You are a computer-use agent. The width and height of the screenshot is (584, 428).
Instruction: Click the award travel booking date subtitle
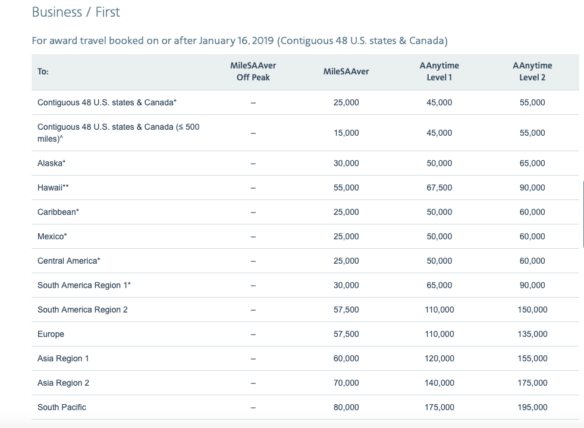[239, 41]
